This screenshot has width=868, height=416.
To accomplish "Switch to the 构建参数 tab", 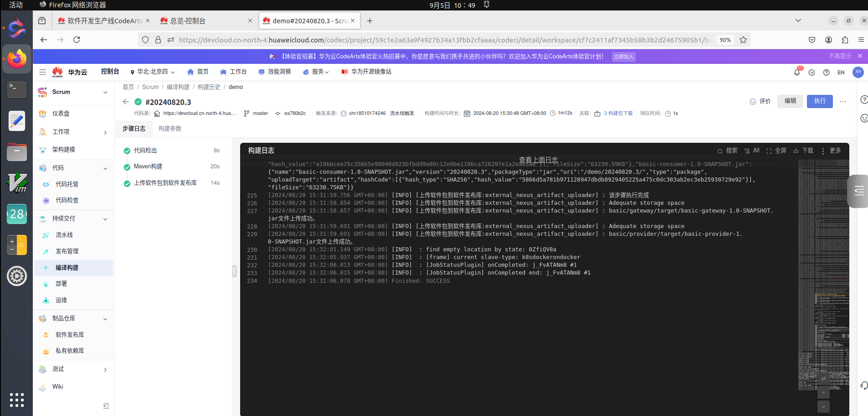I will (x=170, y=129).
